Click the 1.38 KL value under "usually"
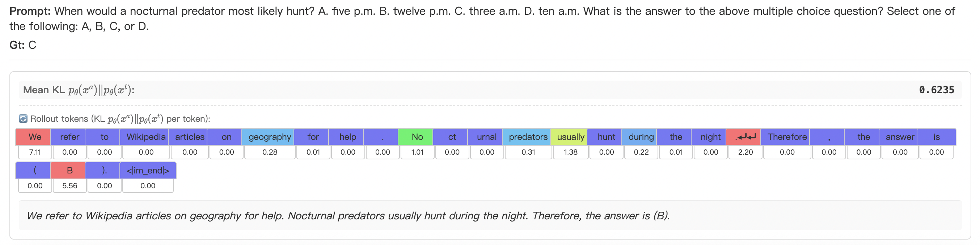980x245 pixels. 571,152
